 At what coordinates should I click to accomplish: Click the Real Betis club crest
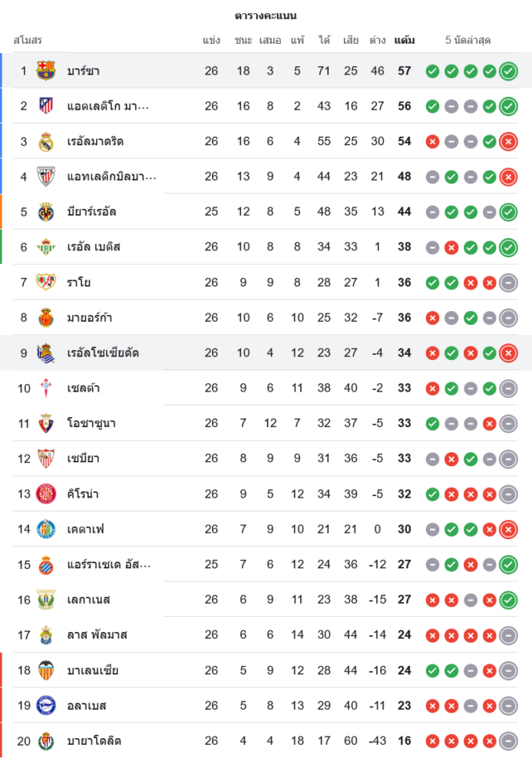click(46, 247)
